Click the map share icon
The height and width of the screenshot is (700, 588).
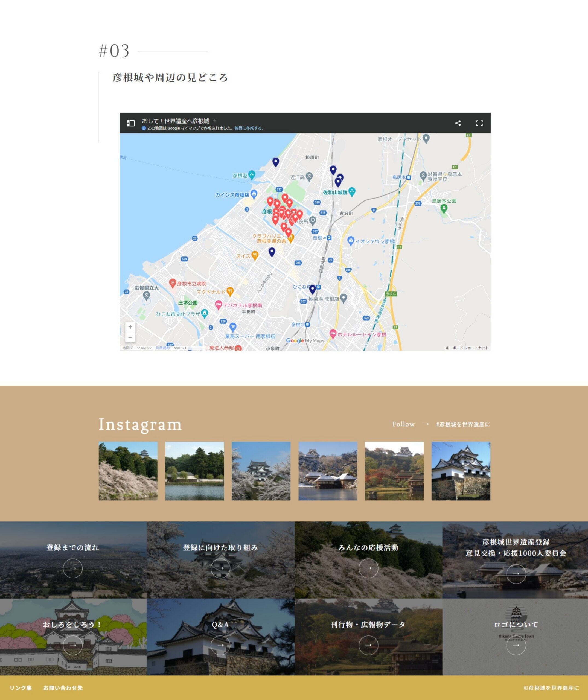click(458, 123)
